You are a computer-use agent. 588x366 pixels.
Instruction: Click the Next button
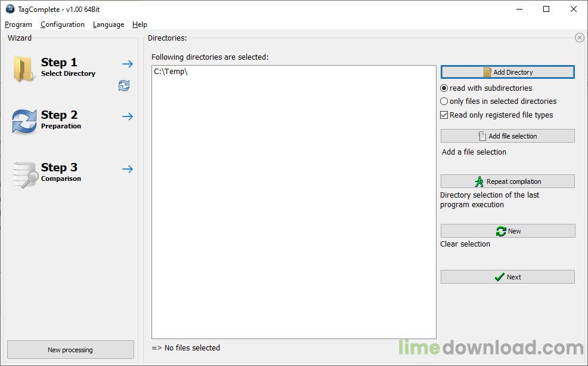point(507,276)
